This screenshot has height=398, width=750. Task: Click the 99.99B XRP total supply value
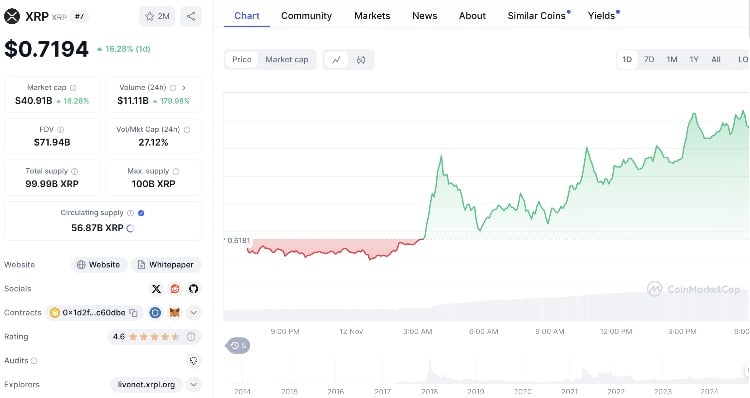pos(52,184)
